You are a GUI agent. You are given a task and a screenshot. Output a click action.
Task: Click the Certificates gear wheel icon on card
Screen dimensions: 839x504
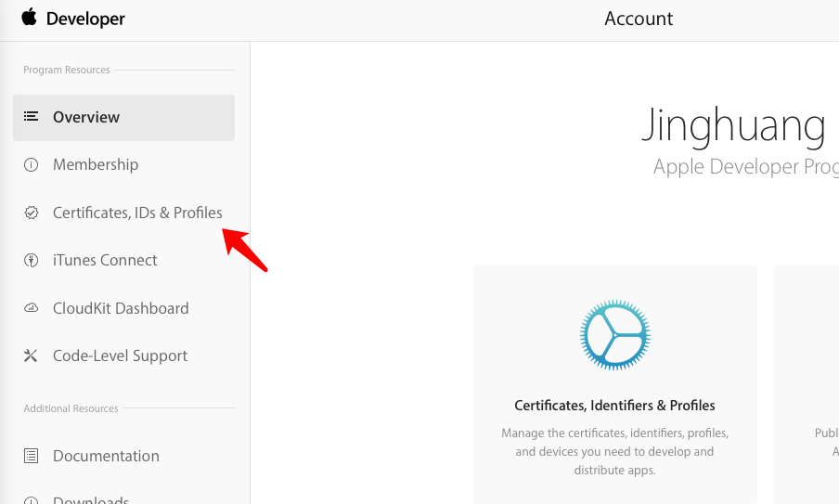(614, 335)
